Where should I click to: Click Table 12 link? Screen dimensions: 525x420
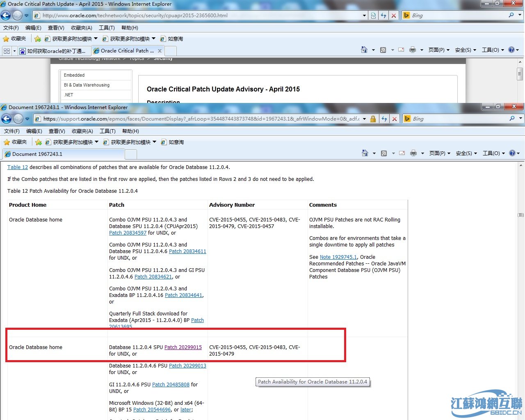point(18,167)
